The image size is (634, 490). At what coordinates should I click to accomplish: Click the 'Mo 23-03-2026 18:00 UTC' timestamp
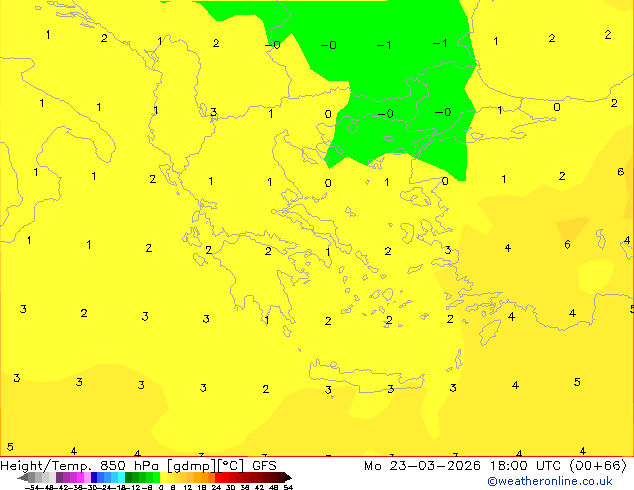coord(462,466)
